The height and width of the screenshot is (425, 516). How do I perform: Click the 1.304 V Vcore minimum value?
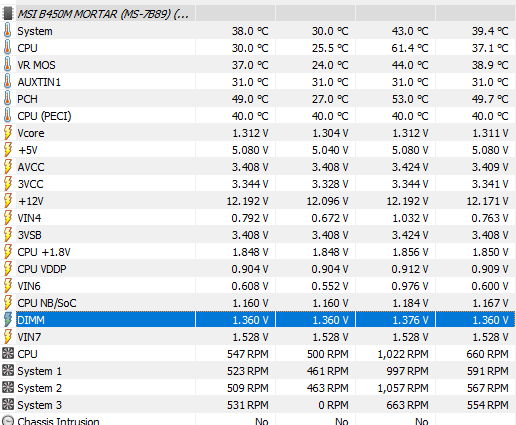coord(330,133)
